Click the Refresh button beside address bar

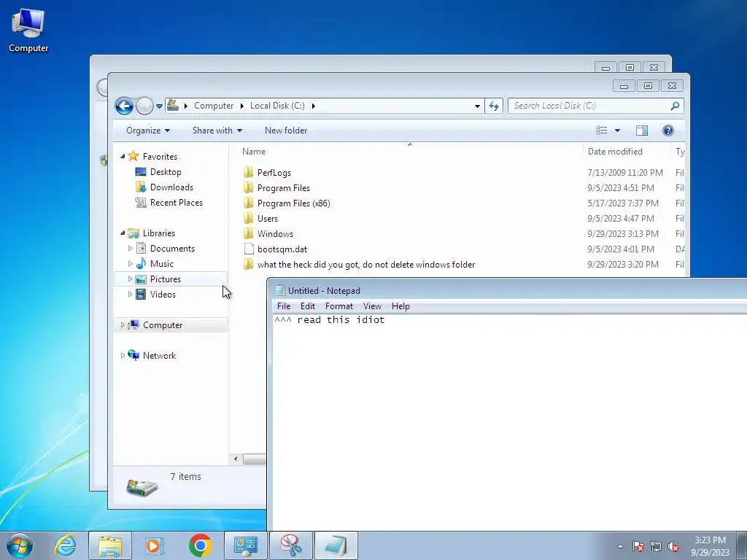pyautogui.click(x=494, y=106)
